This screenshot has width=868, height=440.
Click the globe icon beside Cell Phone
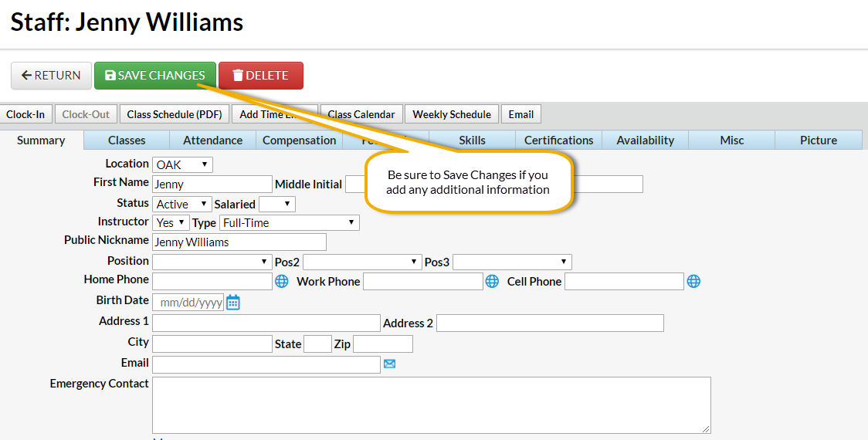(693, 281)
